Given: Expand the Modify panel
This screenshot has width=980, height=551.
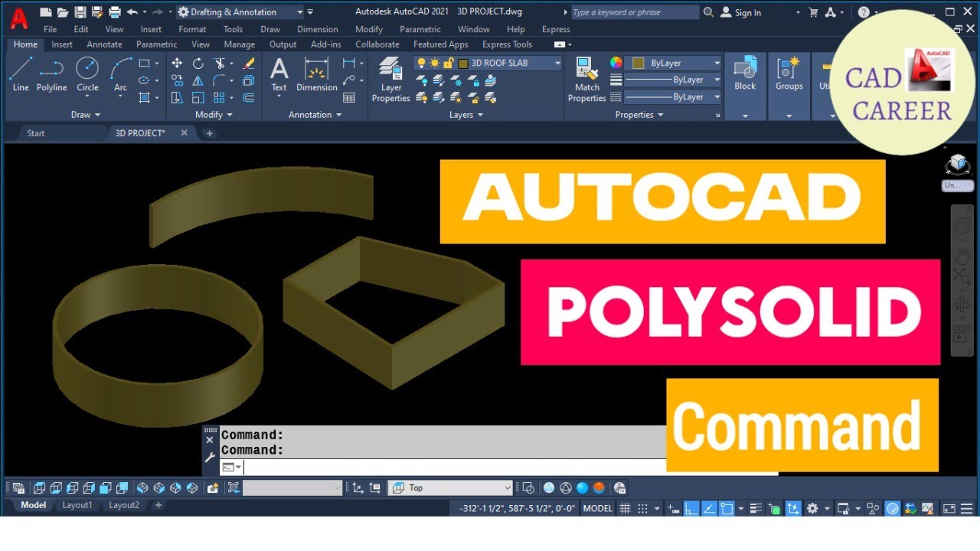Looking at the screenshot, I should tap(214, 115).
